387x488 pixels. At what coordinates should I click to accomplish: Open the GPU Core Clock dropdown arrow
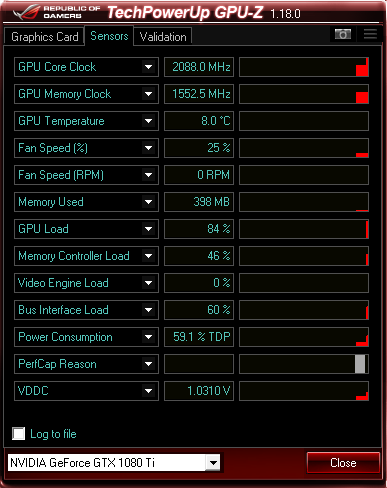tap(148, 67)
